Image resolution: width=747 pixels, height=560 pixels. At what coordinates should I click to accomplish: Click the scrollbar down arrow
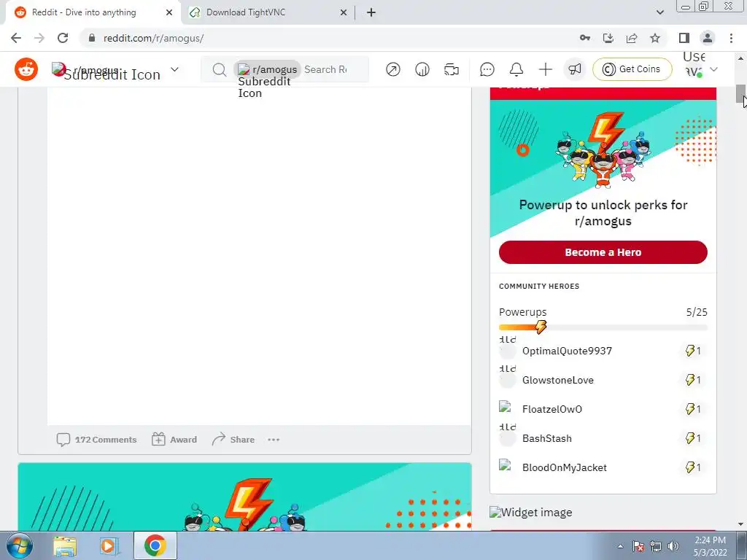coord(741,525)
